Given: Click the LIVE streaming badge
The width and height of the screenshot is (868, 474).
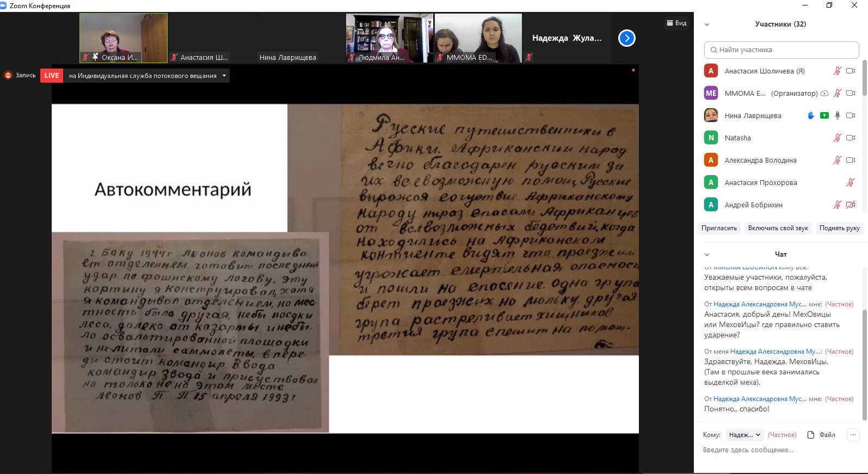Looking at the screenshot, I should [x=52, y=76].
